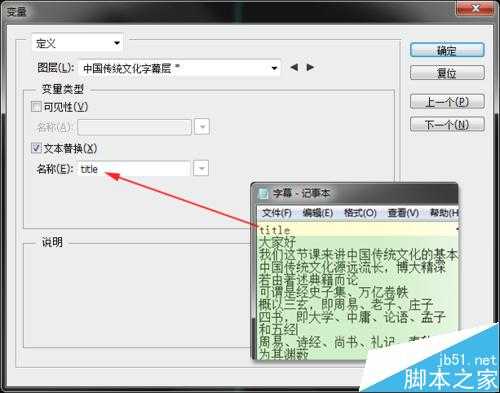Click the disabled 名称(A) input field
The height and width of the screenshot is (393, 500).
point(135,127)
